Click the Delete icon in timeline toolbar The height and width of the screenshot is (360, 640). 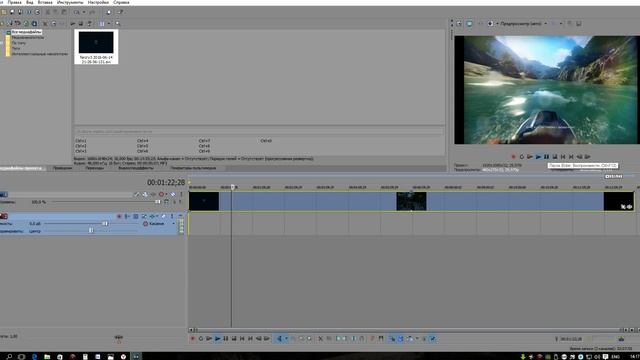[x=320, y=339]
